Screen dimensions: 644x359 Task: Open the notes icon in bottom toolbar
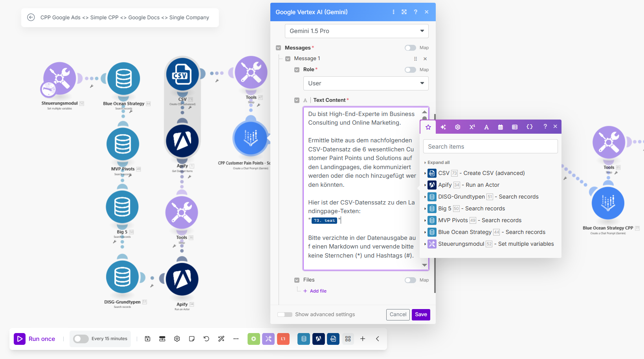point(192,339)
